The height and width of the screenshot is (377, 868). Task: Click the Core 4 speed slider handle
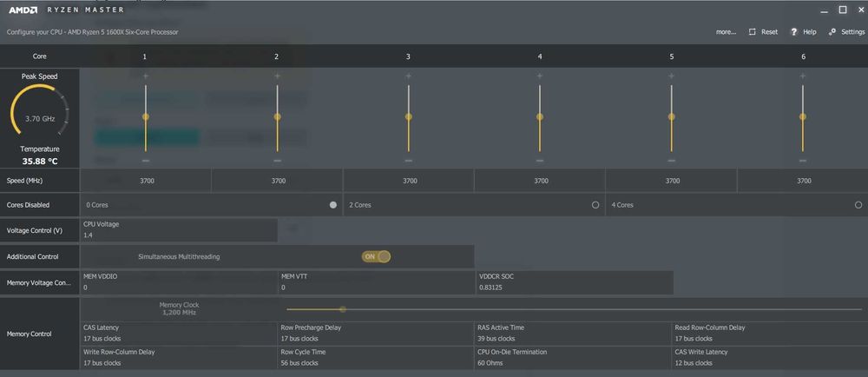point(540,116)
